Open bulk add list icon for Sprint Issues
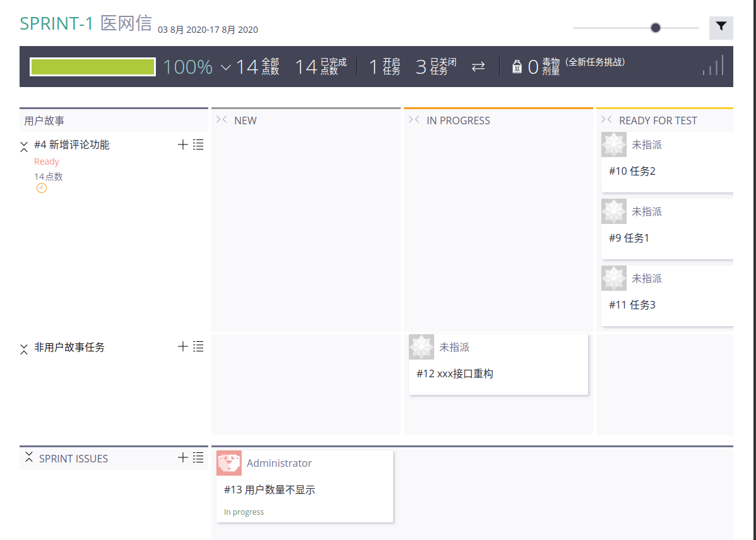 (198, 458)
